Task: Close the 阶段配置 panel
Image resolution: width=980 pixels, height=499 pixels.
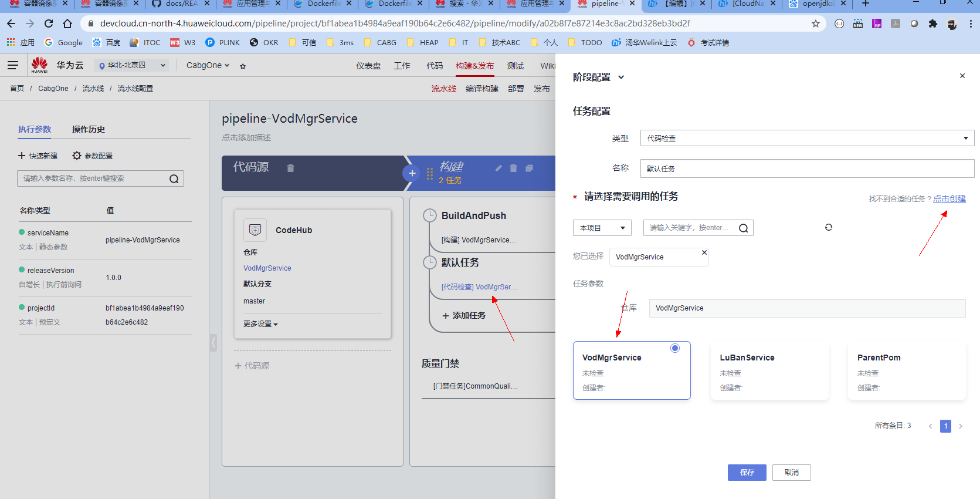Action: click(962, 76)
